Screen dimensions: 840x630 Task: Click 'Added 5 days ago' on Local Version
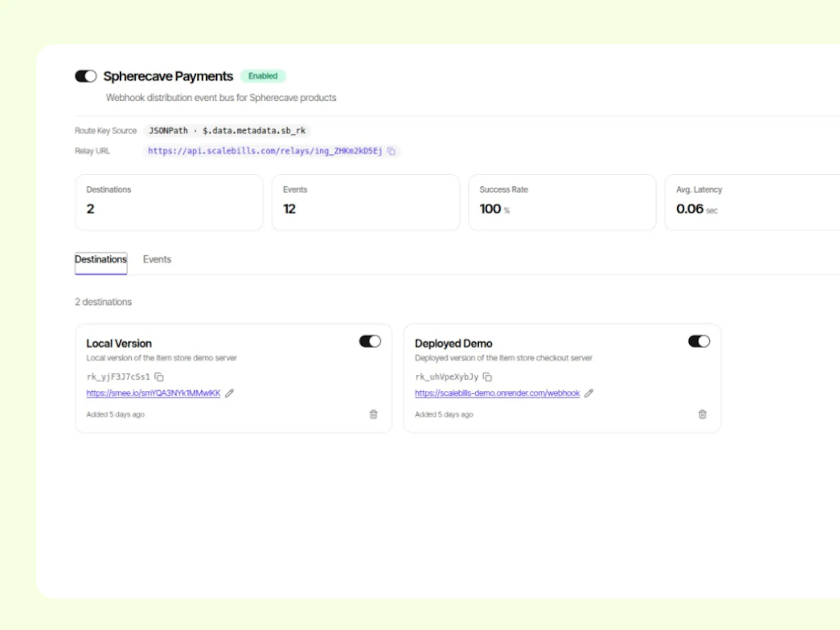click(115, 415)
